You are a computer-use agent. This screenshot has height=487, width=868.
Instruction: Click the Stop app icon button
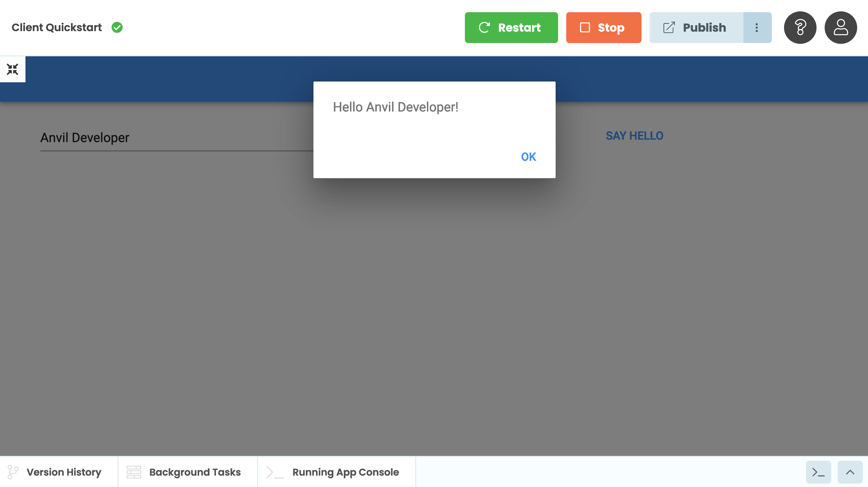(x=585, y=28)
